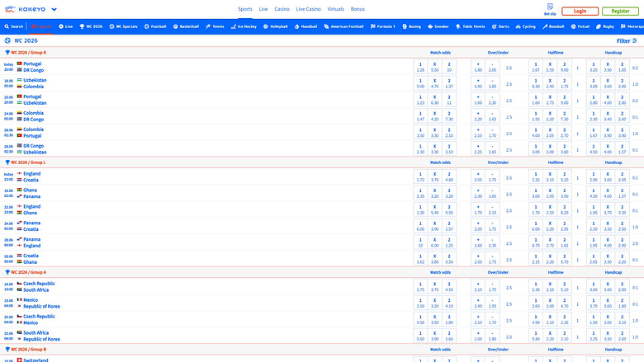
Task: Choose Ice Hockey in sports bar
Action: click(x=244, y=26)
